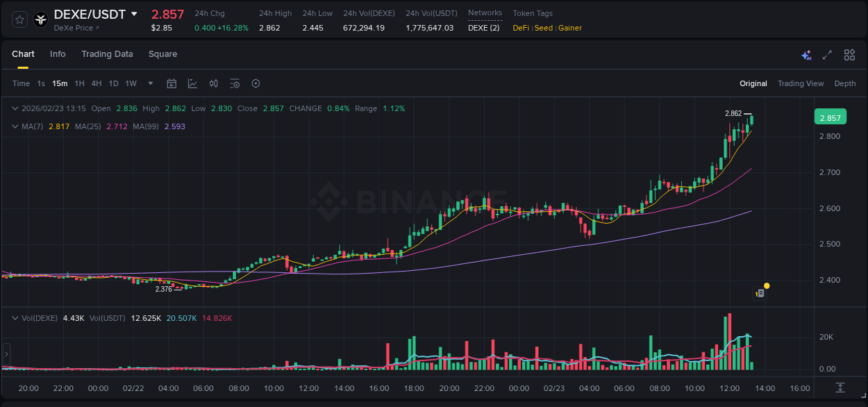Image resolution: width=868 pixels, height=407 pixels.
Task: Switch to the Trading Data tab
Action: 107,54
